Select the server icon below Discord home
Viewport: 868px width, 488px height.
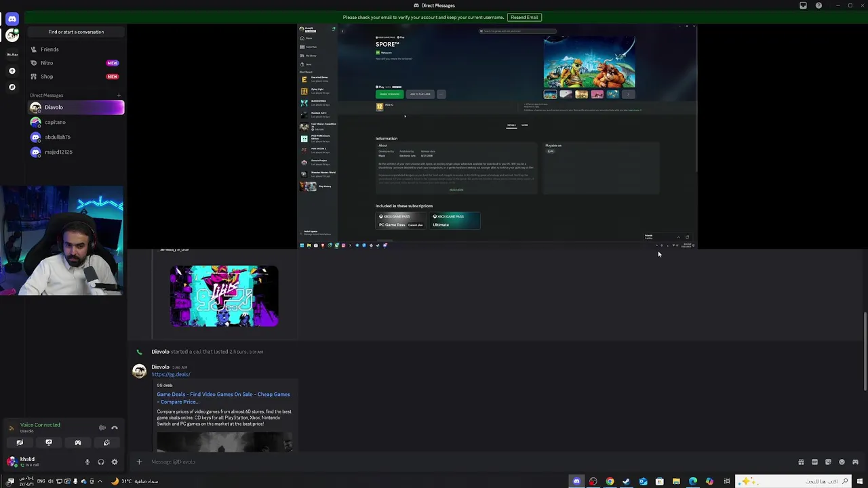click(x=12, y=35)
